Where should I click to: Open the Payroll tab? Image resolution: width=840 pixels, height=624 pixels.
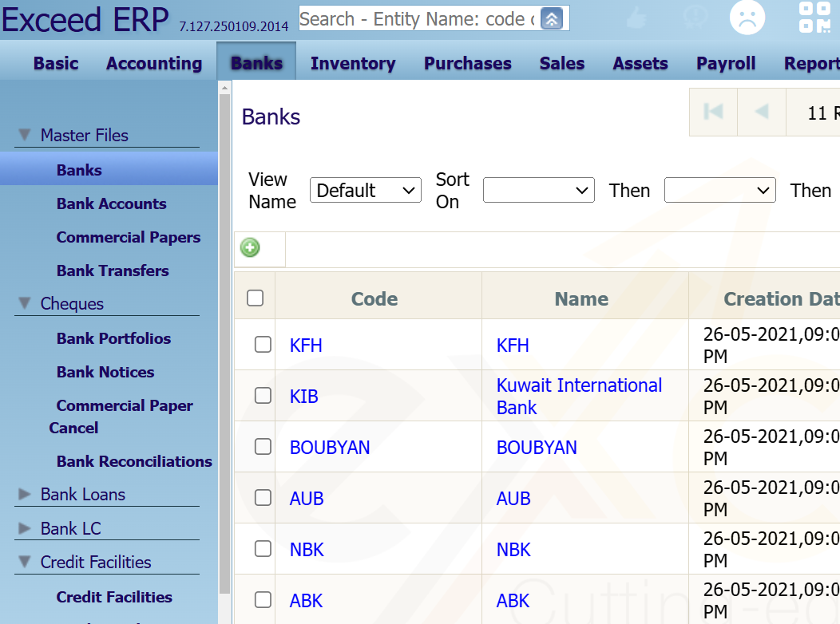726,63
